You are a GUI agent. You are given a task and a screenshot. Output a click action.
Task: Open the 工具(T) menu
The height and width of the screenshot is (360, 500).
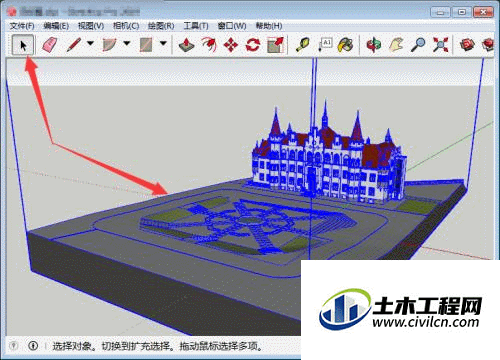pos(196,26)
